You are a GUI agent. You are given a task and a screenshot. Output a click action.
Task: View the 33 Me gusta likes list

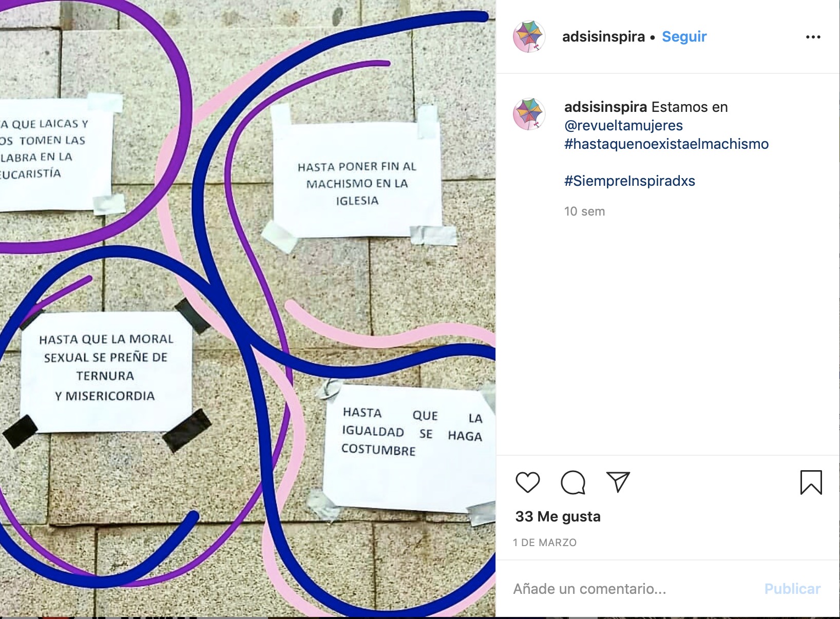click(558, 516)
